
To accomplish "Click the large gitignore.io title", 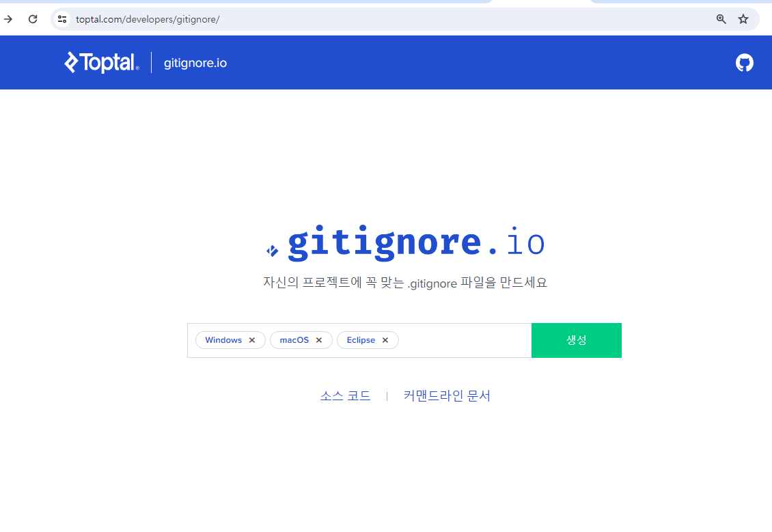I will 405,242.
